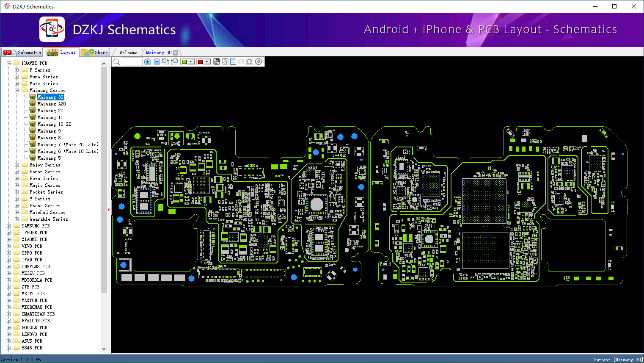Click the tree panel scroll up arrow
Screen dimensions: 644x363
104,64
